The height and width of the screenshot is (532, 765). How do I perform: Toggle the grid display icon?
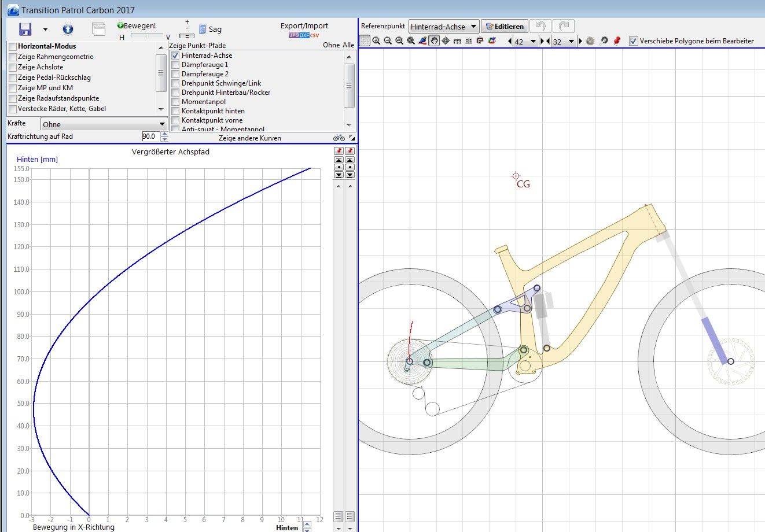click(x=365, y=41)
